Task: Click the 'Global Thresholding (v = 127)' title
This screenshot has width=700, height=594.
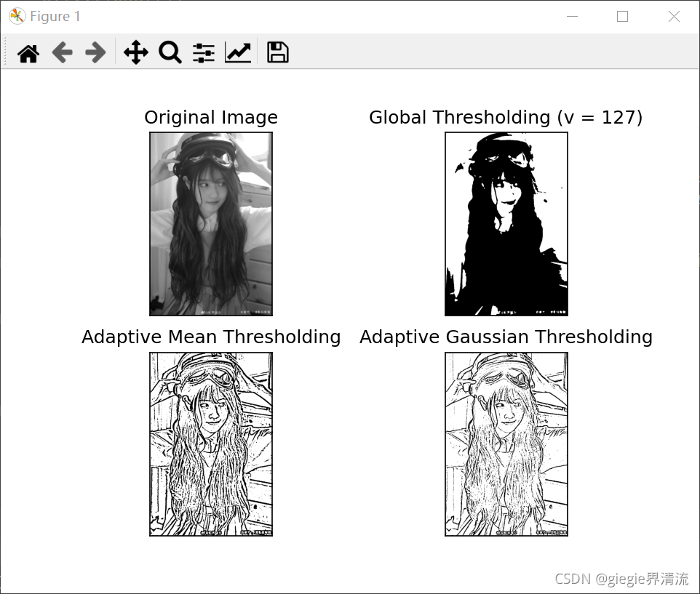Action: tap(506, 118)
